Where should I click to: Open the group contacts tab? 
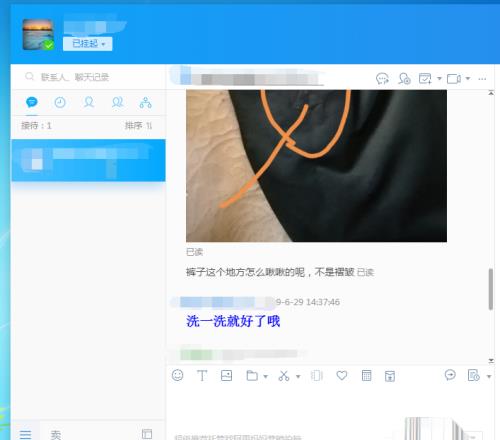click(x=117, y=102)
